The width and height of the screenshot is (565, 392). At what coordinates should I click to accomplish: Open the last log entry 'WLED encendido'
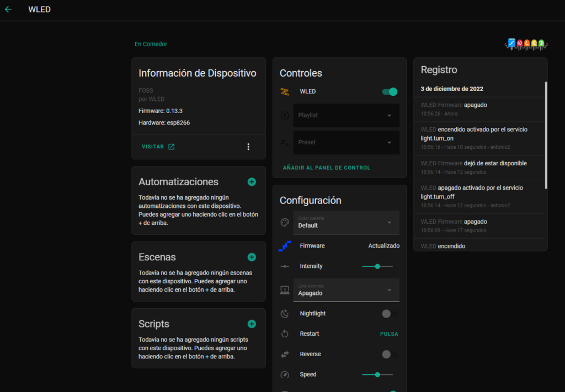(x=479, y=245)
